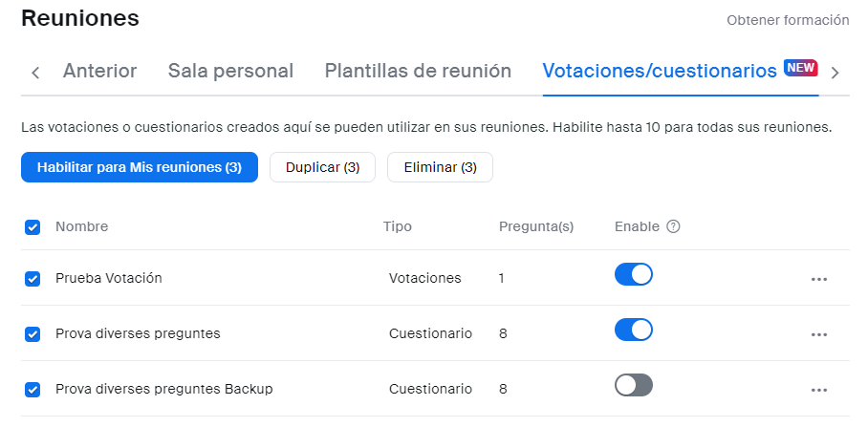Select the Votaciones/cuestionarios tab
This screenshot has width=868, height=427.
pyautogui.click(x=660, y=71)
